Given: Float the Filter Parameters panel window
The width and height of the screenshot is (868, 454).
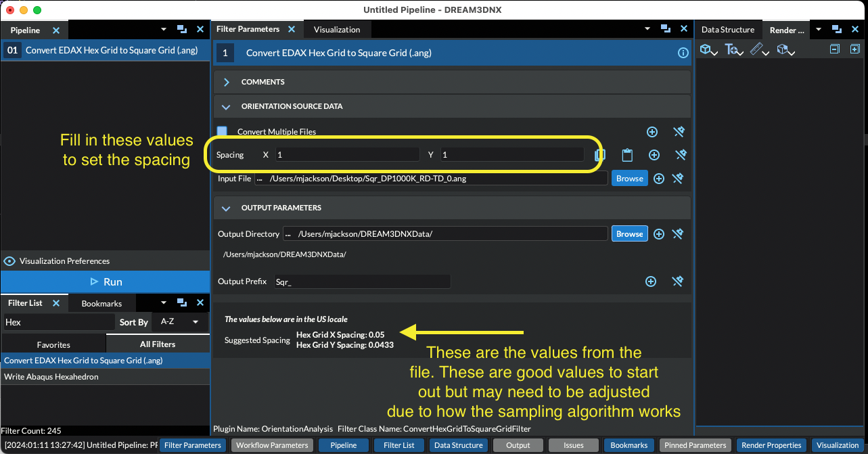Looking at the screenshot, I should coord(666,29).
